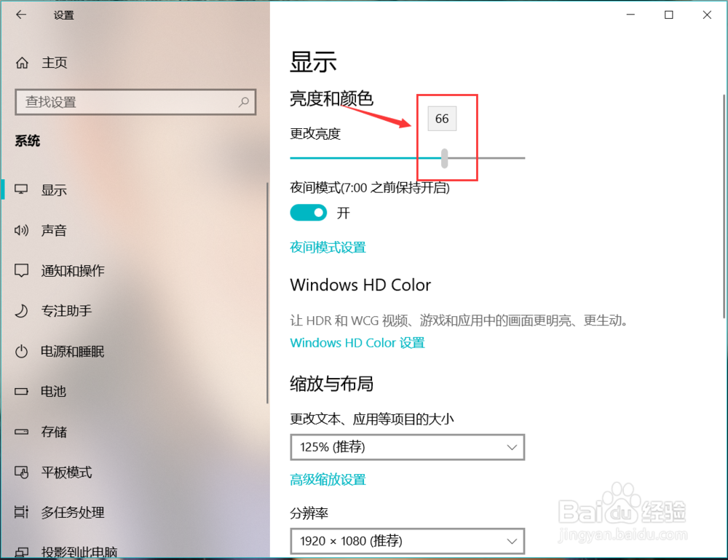Expand the 125% (推荐) scaling dropdown
This screenshot has height=560, width=728.
(407, 447)
